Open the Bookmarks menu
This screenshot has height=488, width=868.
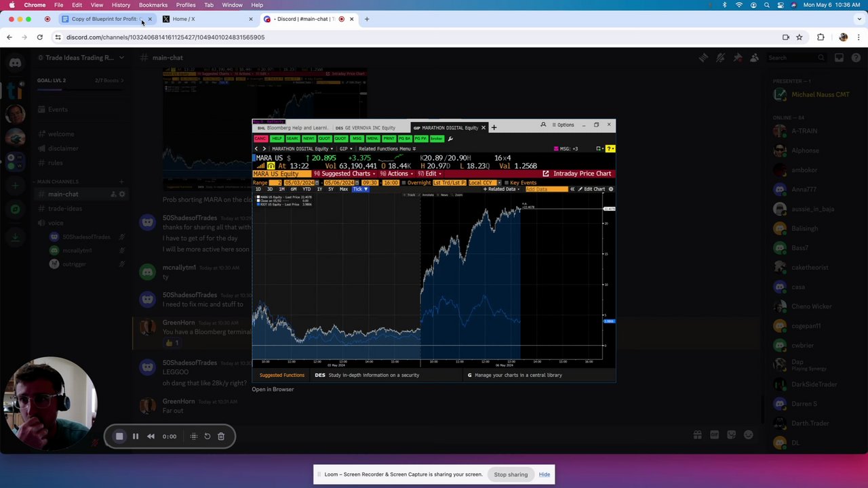tap(153, 5)
